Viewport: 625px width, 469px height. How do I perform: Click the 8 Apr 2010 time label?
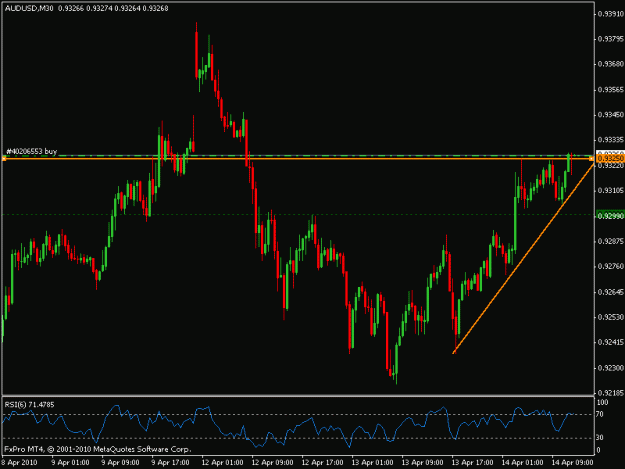(x=19, y=463)
